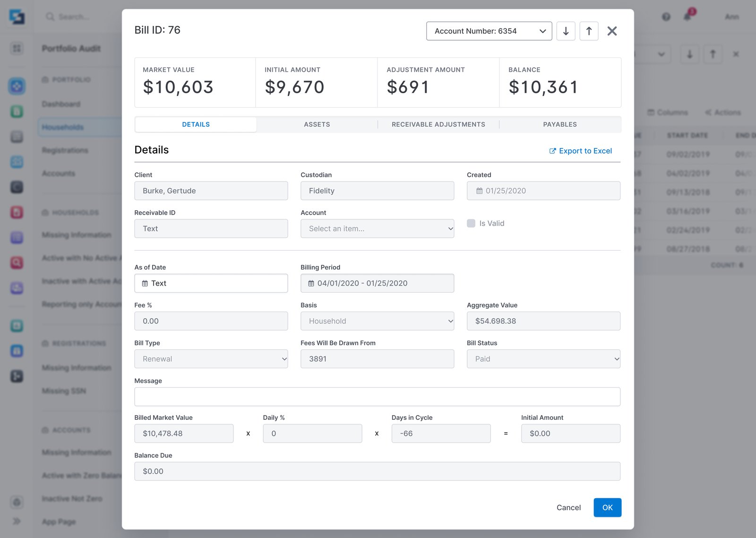This screenshot has height=538, width=756.
Task: Click the grid icon atop left rail
Action: click(x=17, y=48)
